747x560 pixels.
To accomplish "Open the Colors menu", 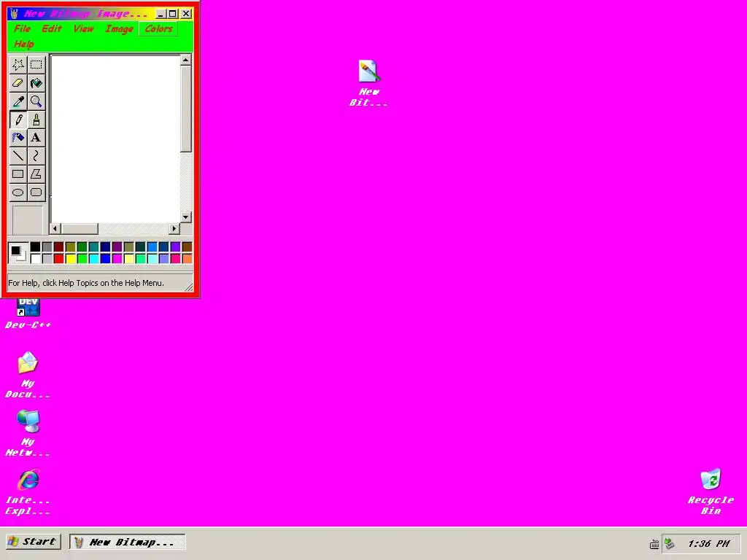I will 158,28.
